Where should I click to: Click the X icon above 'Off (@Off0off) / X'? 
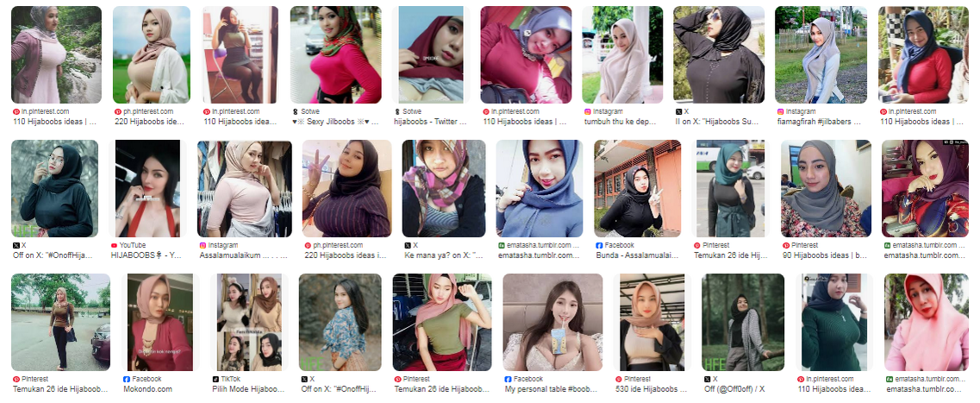pos(707,379)
